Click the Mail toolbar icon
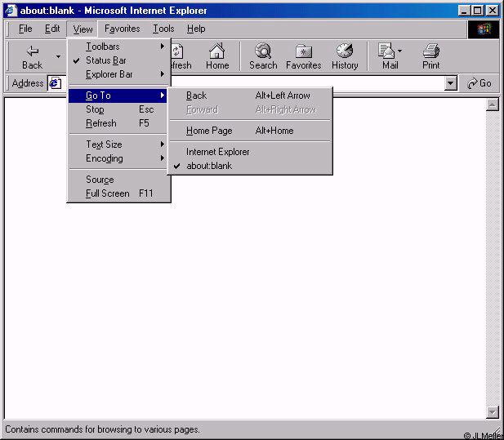Screen dimensions: 504x440 click(387, 51)
